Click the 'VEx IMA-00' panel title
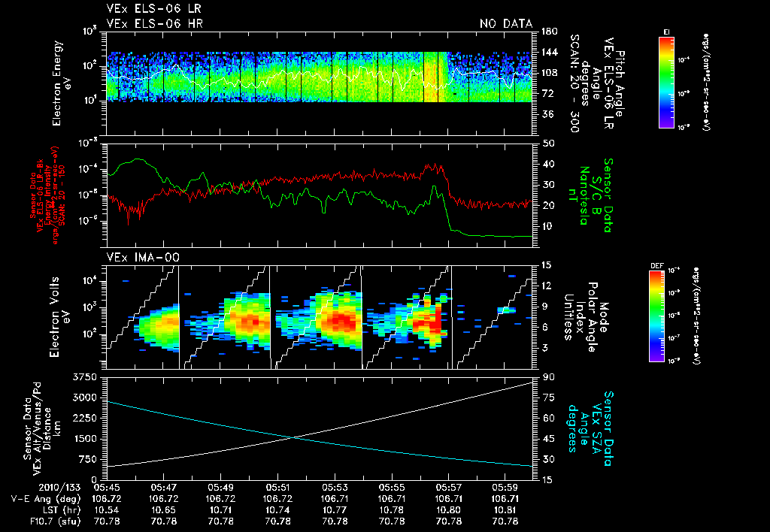 [143, 257]
